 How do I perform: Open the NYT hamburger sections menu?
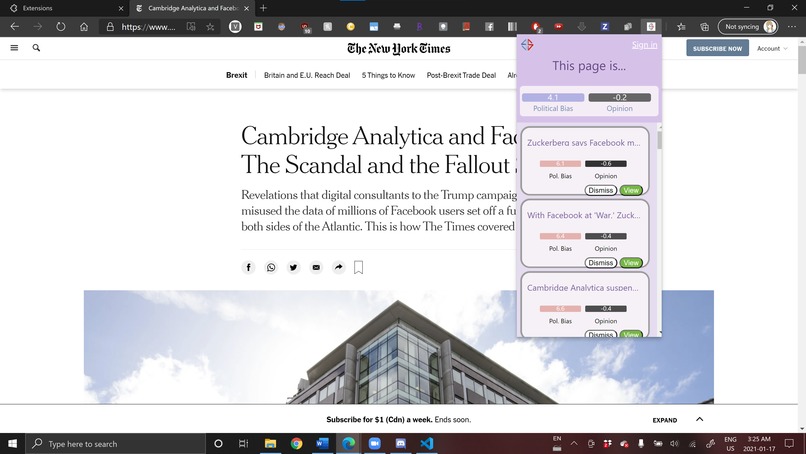[x=14, y=48]
